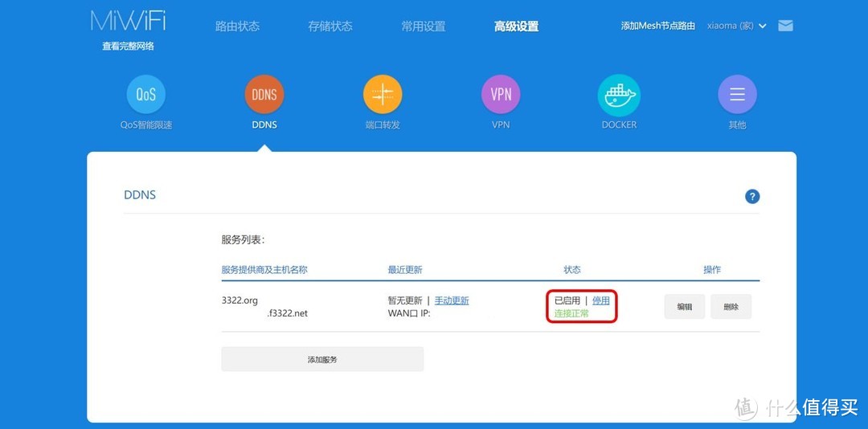Switch to the 存储状态 tab
Image resolution: width=868 pixels, height=429 pixels.
pyautogui.click(x=330, y=26)
